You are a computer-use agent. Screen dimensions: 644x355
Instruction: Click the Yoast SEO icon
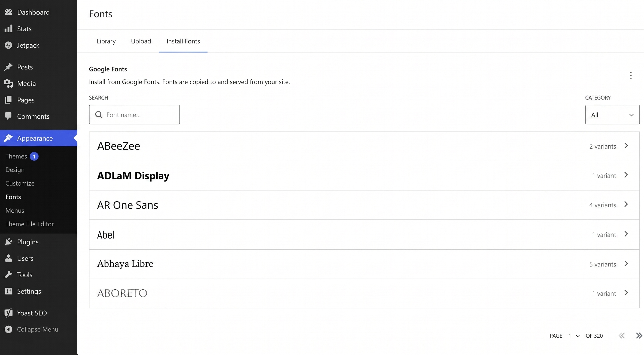coord(9,313)
